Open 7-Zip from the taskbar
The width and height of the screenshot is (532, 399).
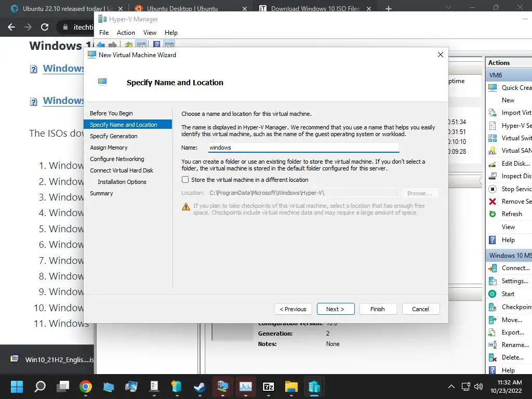pos(269,387)
